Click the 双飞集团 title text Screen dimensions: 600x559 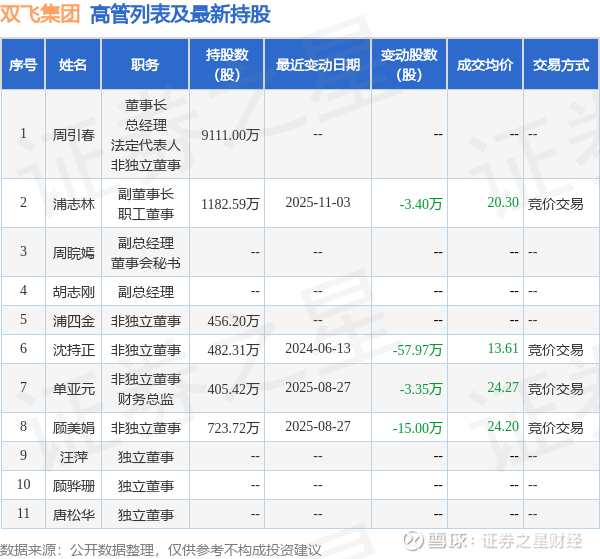click(40, 14)
